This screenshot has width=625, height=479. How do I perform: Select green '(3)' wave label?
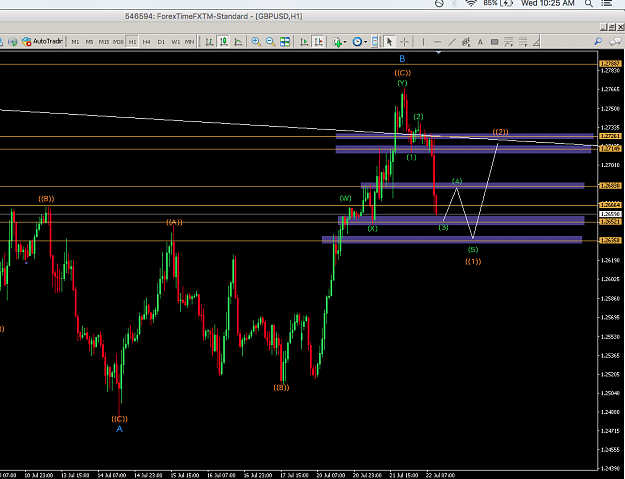(x=443, y=228)
